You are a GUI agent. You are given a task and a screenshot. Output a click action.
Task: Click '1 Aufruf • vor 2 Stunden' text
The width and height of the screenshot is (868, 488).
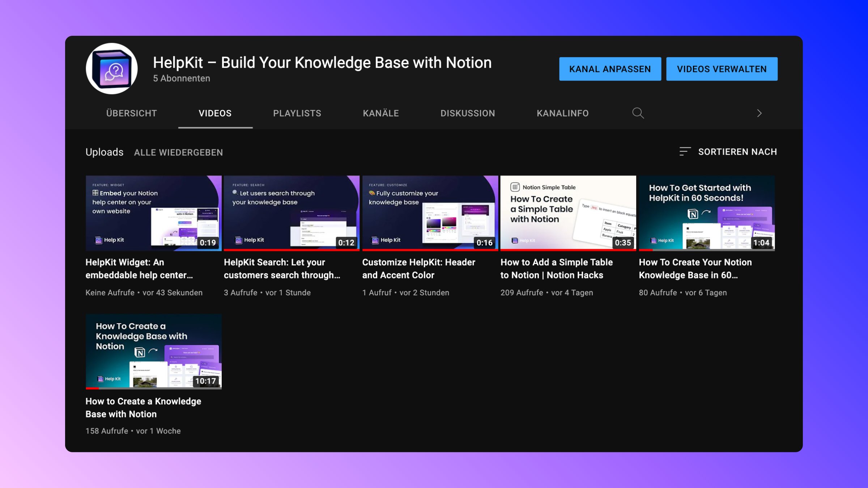tap(406, 292)
